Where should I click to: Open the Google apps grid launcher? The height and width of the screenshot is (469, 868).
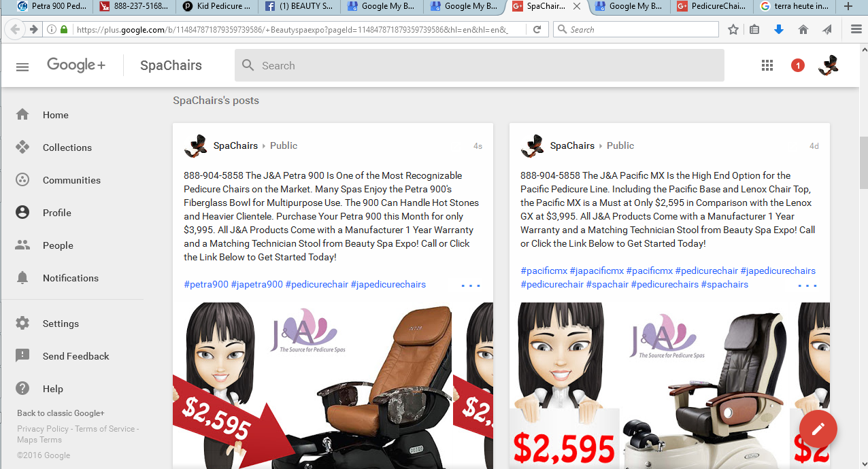click(767, 65)
